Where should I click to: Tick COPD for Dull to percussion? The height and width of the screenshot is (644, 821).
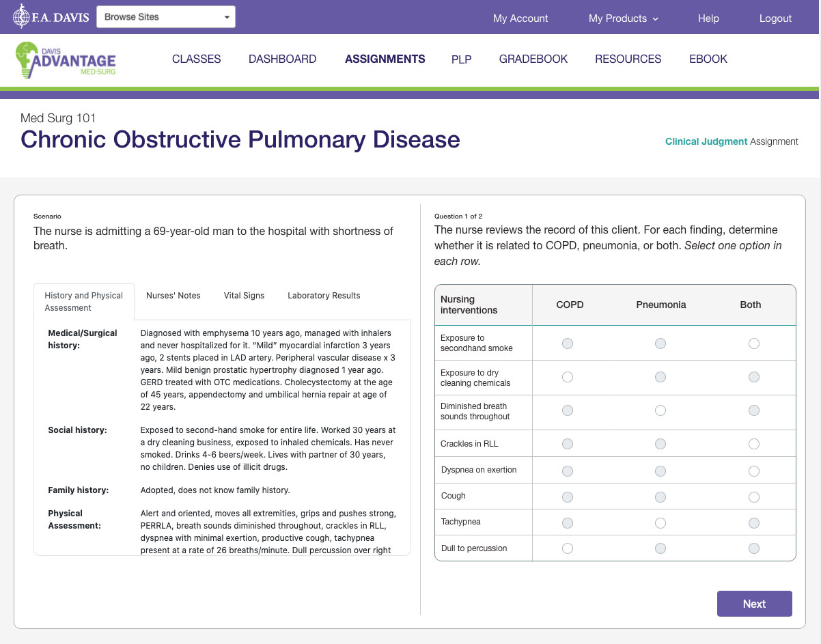coord(568,548)
